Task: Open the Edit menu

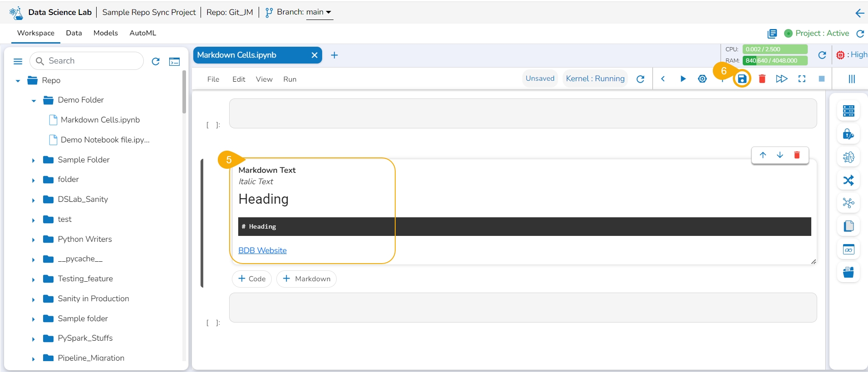Action: click(239, 79)
